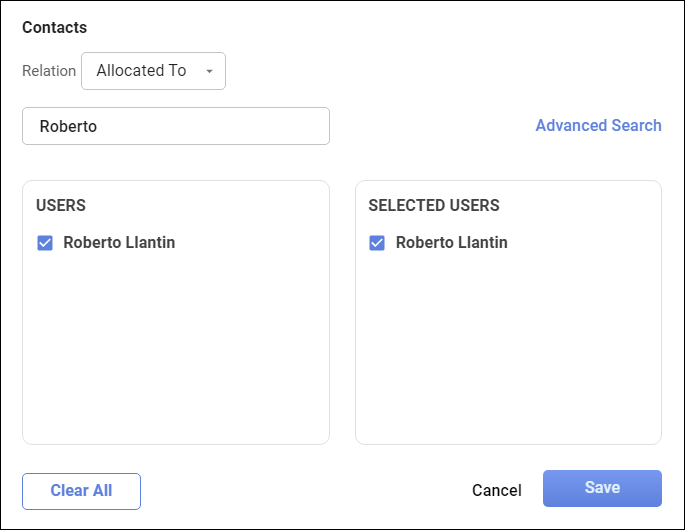685x530 pixels.
Task: Click the blank area left of Cancel
Action: pyautogui.click(x=300, y=490)
